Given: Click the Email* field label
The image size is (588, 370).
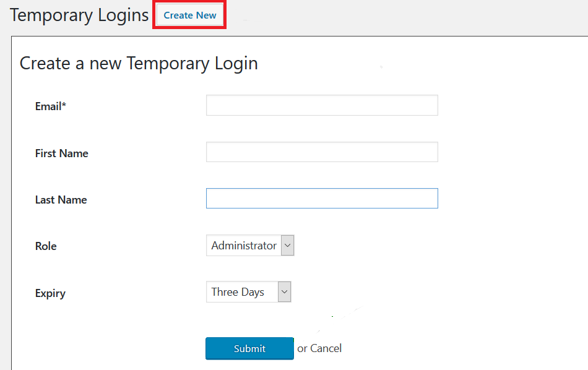Looking at the screenshot, I should coord(51,106).
